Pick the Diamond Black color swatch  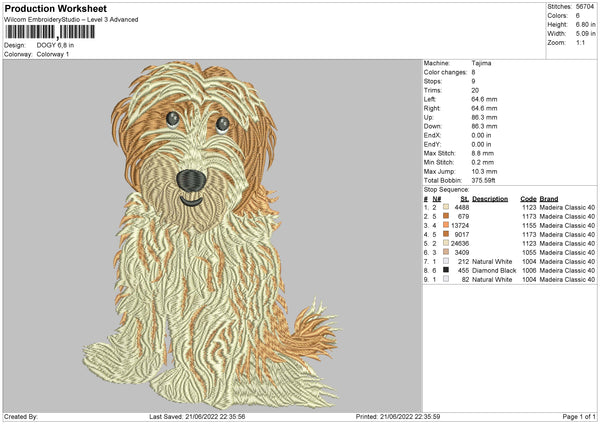click(445, 270)
